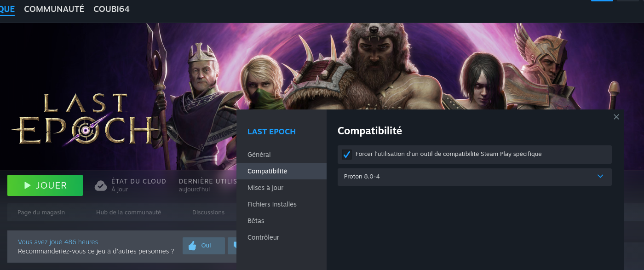The height and width of the screenshot is (270, 644).
Task: Open the Discussions link
Action: 208,212
